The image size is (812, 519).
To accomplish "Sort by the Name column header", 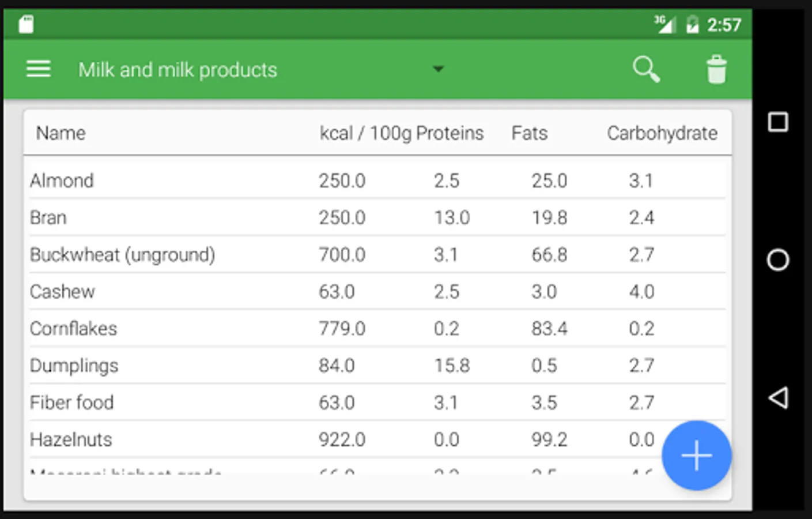I will tap(61, 133).
